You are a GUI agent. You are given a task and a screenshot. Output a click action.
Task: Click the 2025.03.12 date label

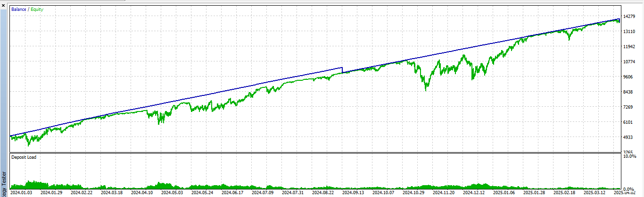tap(595, 193)
